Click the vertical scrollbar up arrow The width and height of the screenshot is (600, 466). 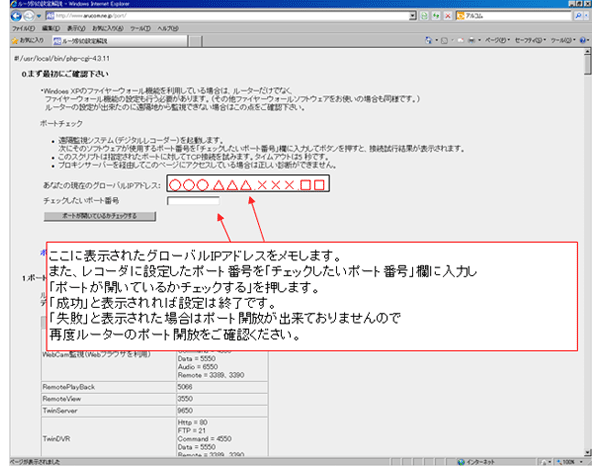tap(588, 52)
